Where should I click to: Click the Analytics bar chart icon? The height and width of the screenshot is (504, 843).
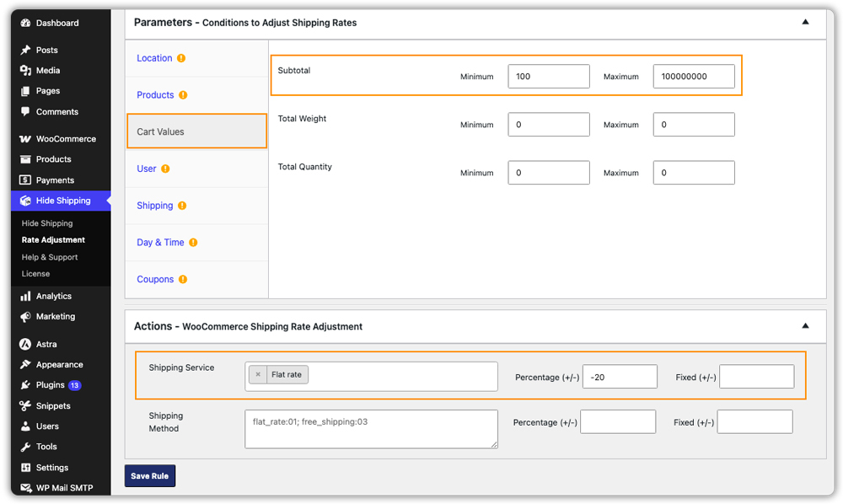(x=25, y=296)
